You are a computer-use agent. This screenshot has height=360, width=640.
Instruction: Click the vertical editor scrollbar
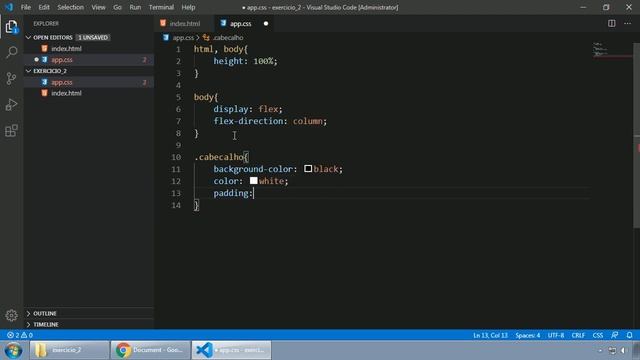click(636, 135)
